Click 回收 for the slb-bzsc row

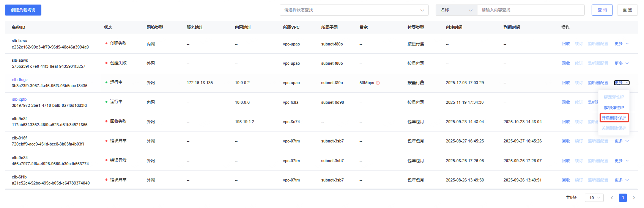click(x=566, y=44)
